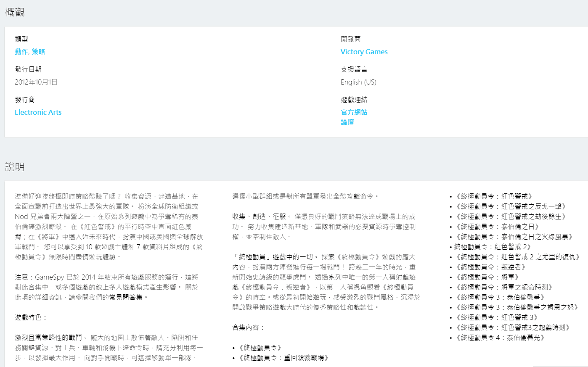Click the 概觀 section heading
The height and width of the screenshot is (367, 588).
pyautogui.click(x=15, y=12)
